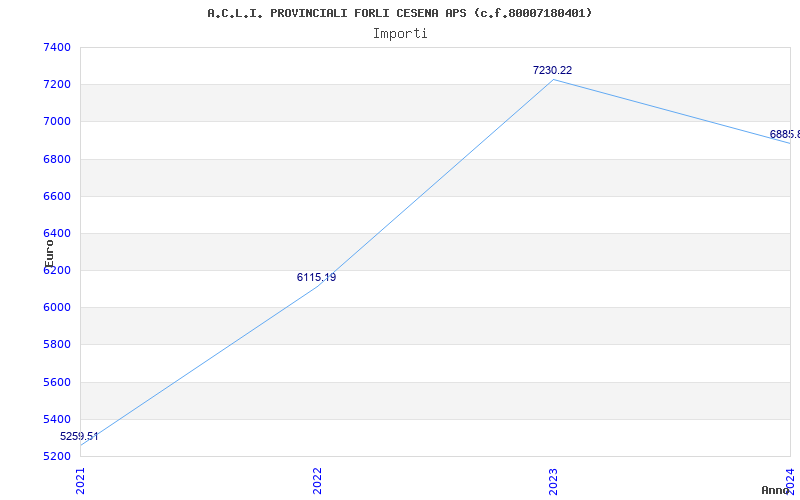This screenshot has height=500, width=800.
Task: Select the y-axis value 5600
Action: (57, 382)
